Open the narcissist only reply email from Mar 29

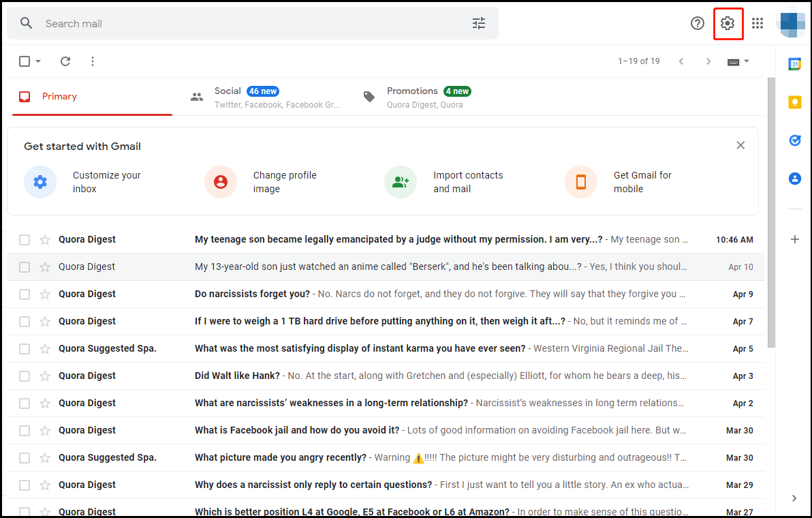386,485
